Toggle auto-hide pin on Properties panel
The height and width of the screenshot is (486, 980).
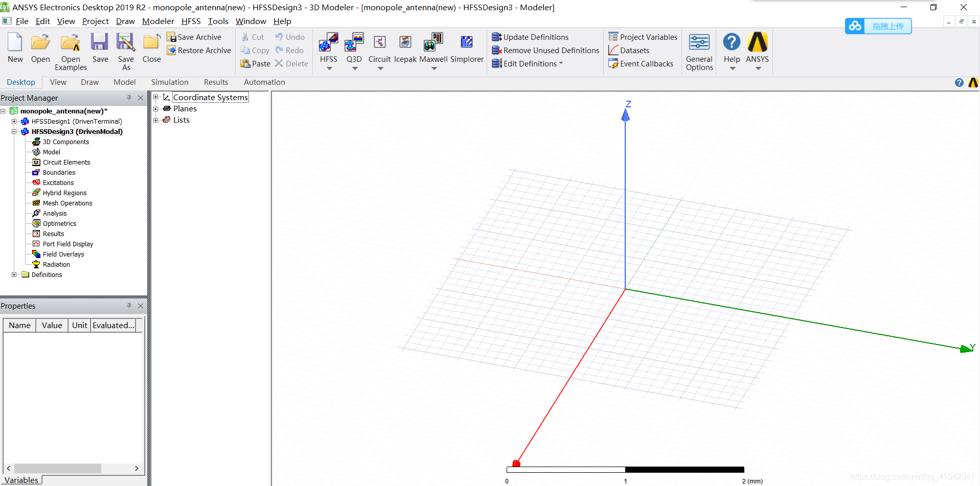129,306
